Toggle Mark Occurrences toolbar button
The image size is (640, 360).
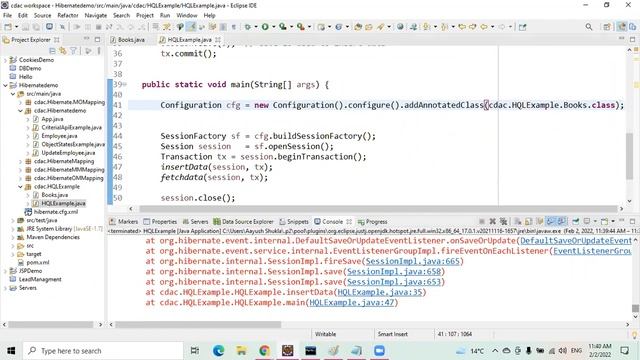pos(191,27)
